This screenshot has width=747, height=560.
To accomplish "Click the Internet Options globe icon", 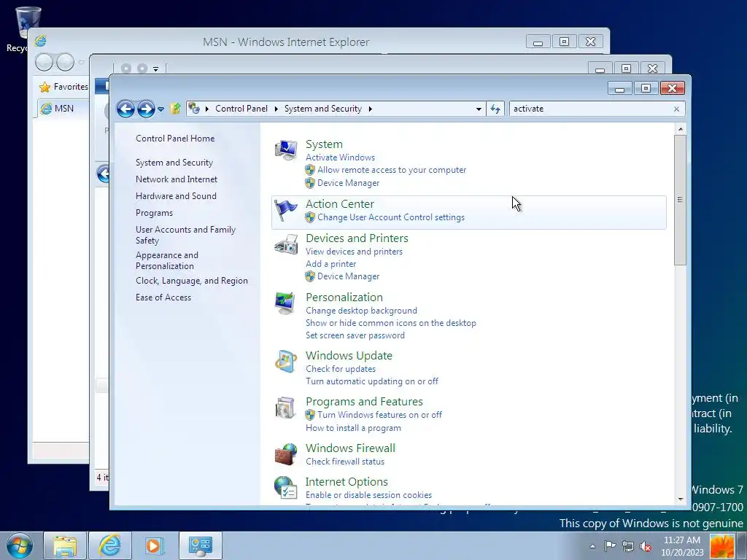I will coord(286,488).
